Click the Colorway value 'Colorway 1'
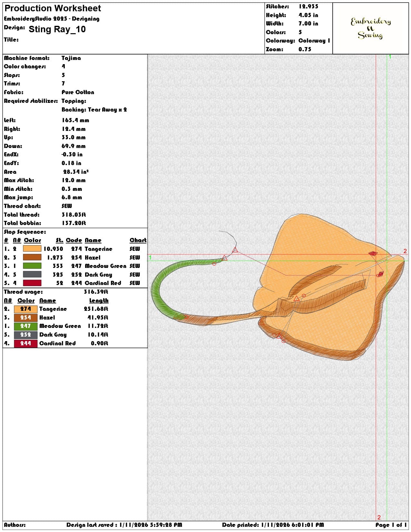Screen dimensions: 411x532 coord(314,41)
